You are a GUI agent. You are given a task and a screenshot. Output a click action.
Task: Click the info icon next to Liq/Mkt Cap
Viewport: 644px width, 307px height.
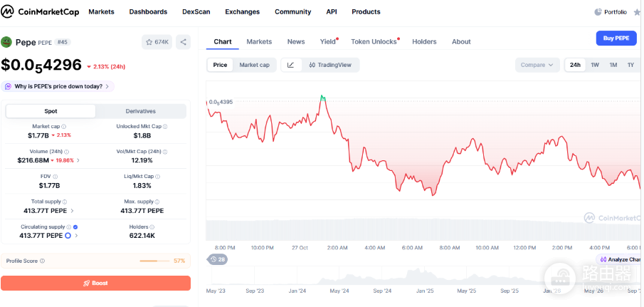(158, 177)
